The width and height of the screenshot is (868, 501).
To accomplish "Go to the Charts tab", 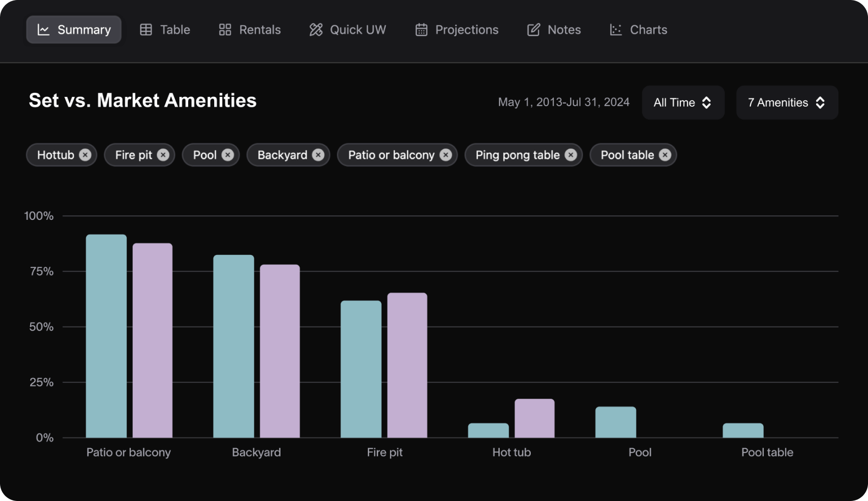I will point(638,30).
